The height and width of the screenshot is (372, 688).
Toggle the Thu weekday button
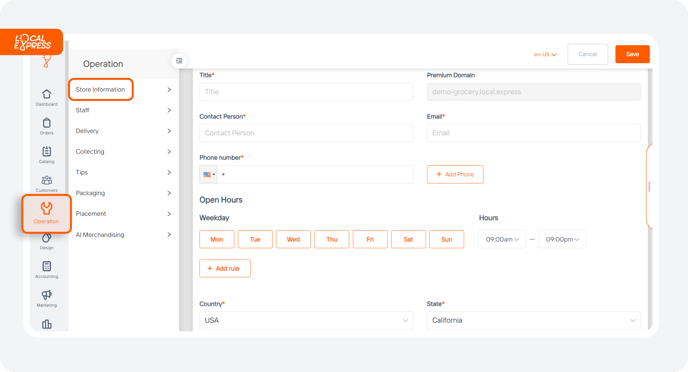332,240
